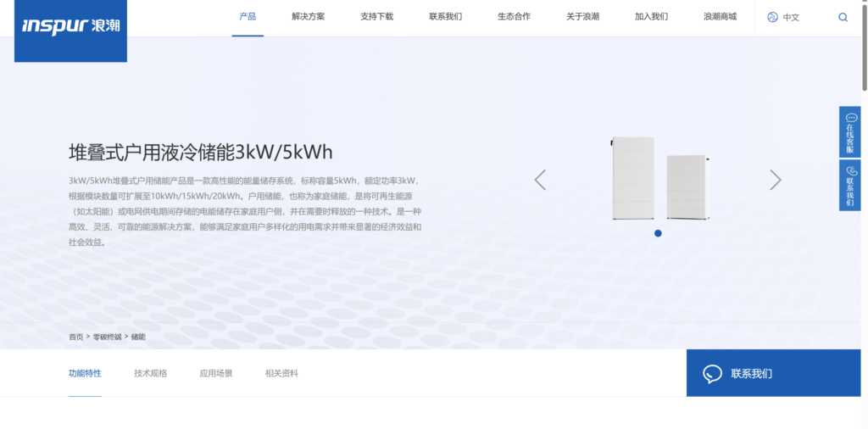
Task: Click the chat bubble icon in 联系我们 banner
Action: 712,374
